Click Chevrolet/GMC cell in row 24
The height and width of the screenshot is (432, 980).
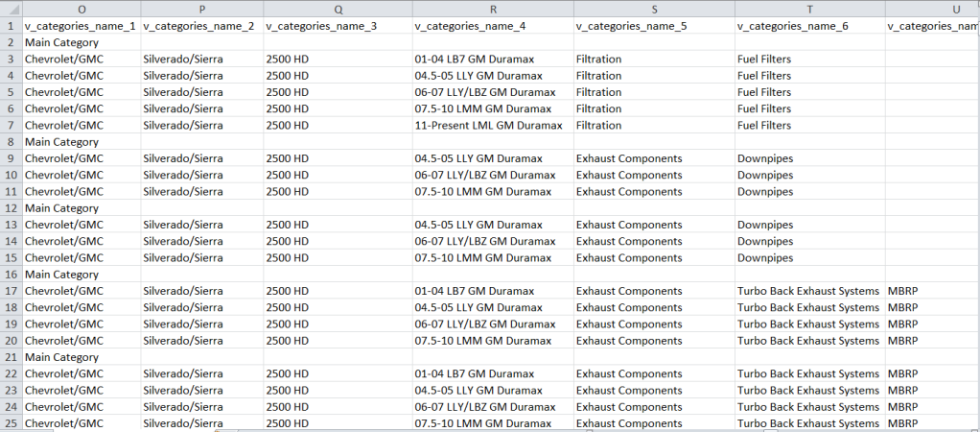point(82,407)
